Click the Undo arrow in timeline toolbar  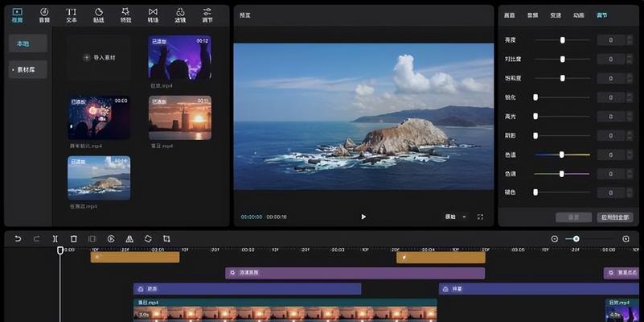[x=18, y=238]
